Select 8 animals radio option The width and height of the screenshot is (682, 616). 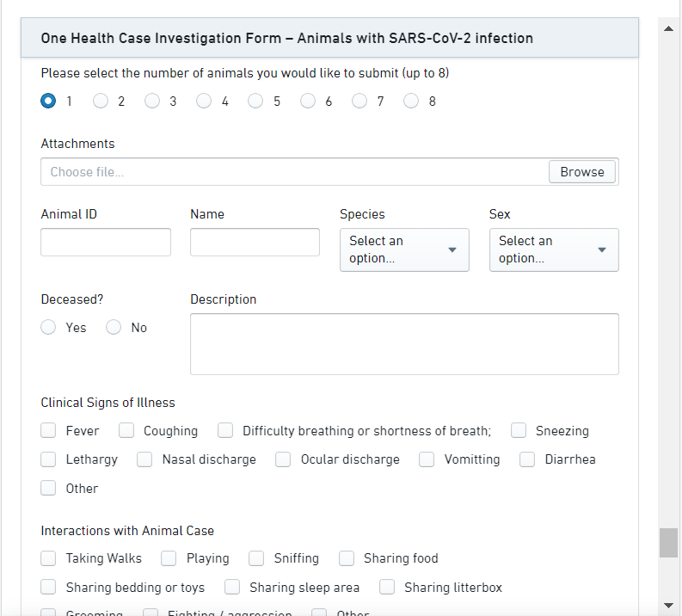(411, 102)
